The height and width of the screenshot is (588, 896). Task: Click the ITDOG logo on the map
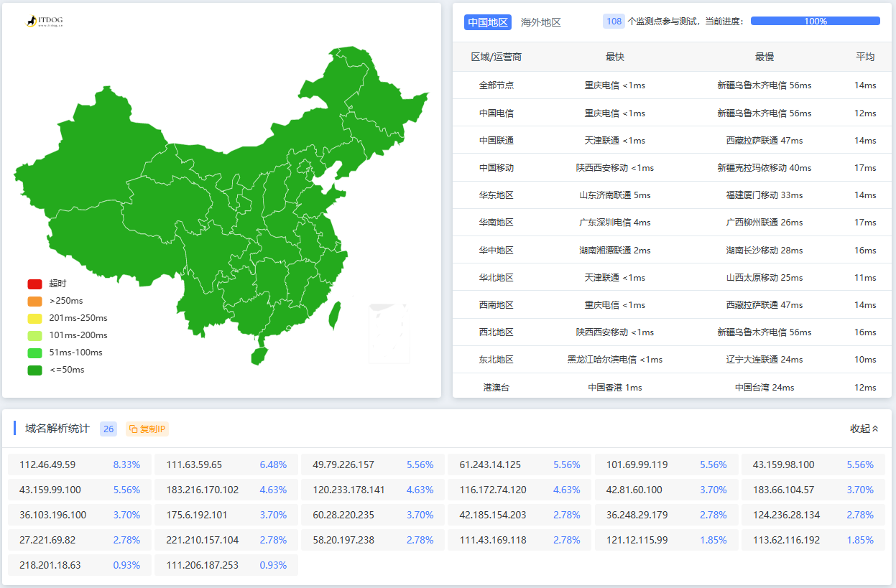pos(45,22)
